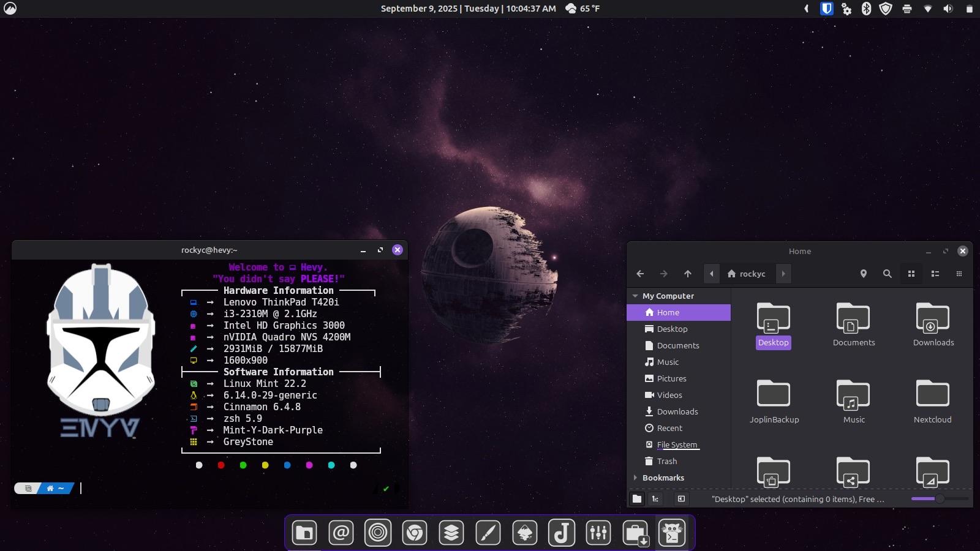Click the Bluetooth icon in the top panel
980x551 pixels.
(866, 9)
